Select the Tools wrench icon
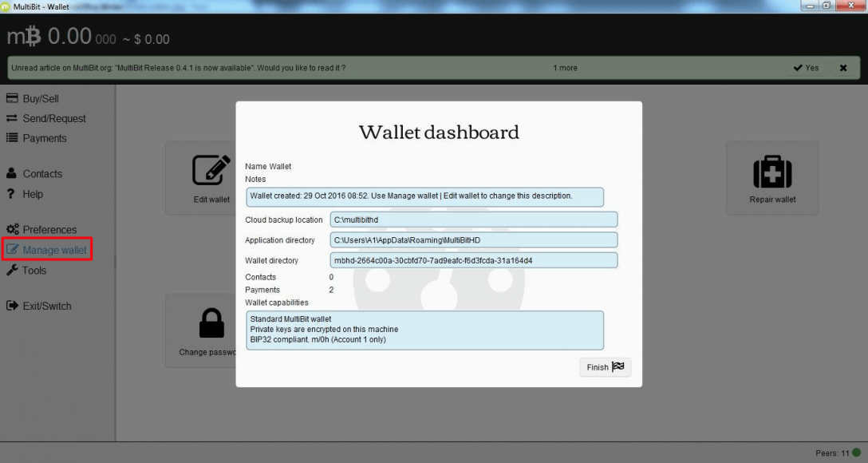This screenshot has width=868, height=463. pos(11,270)
